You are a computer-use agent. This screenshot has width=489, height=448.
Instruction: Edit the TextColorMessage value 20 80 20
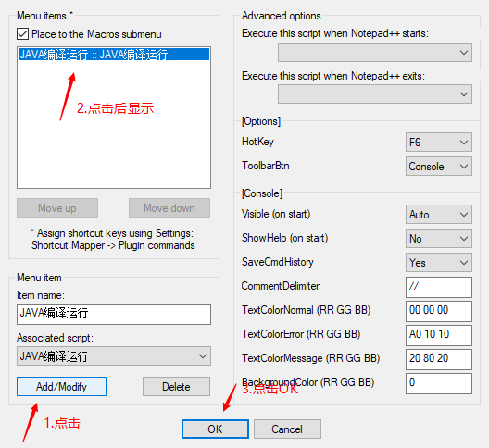pyautogui.click(x=438, y=359)
